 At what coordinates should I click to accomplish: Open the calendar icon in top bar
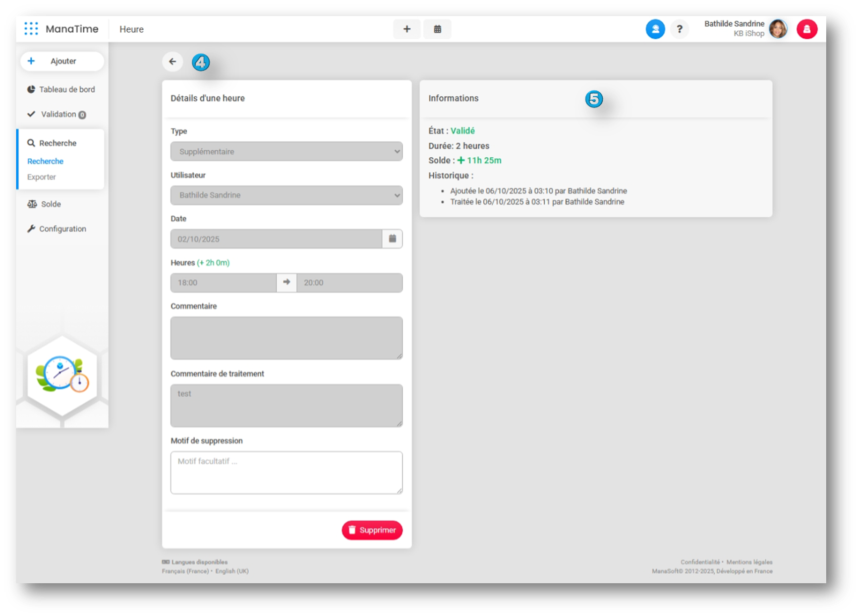(x=437, y=29)
